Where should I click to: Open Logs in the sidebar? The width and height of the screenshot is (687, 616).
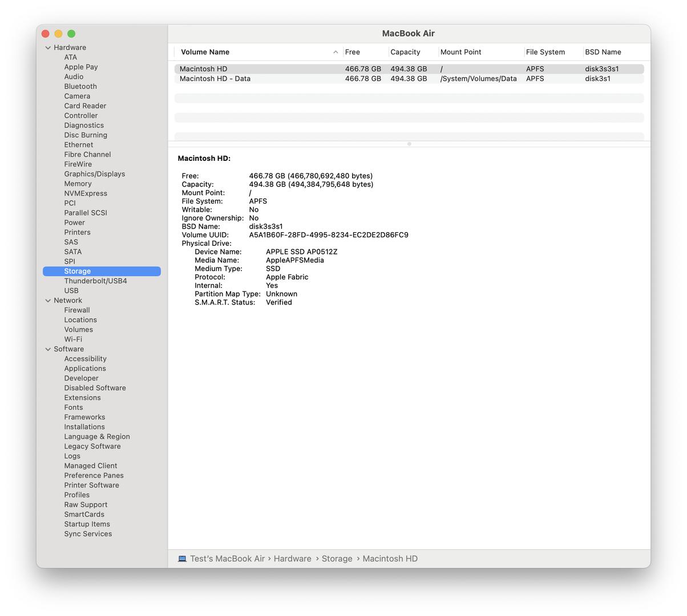pos(72,456)
